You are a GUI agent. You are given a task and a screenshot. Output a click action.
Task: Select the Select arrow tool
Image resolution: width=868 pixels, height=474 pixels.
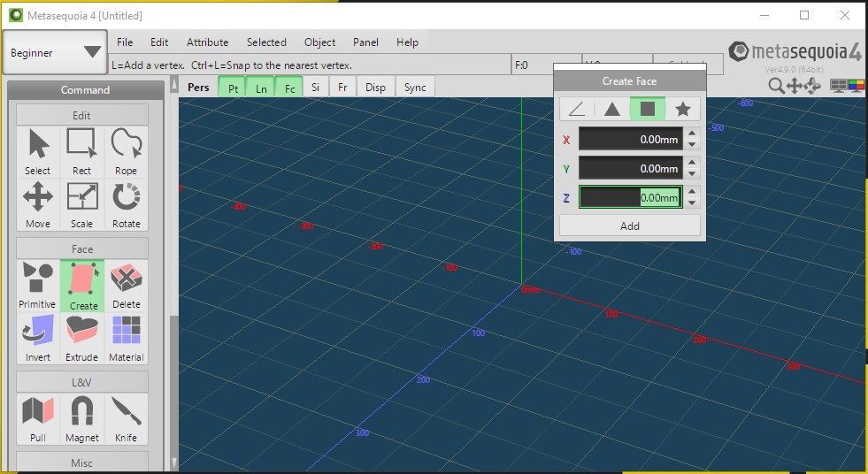pos(38,151)
